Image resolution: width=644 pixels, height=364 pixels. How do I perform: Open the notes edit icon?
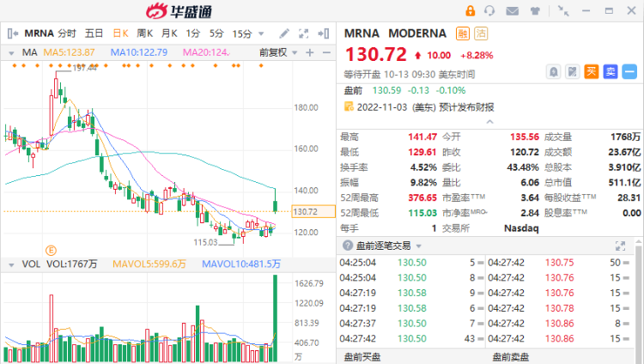coord(572,72)
